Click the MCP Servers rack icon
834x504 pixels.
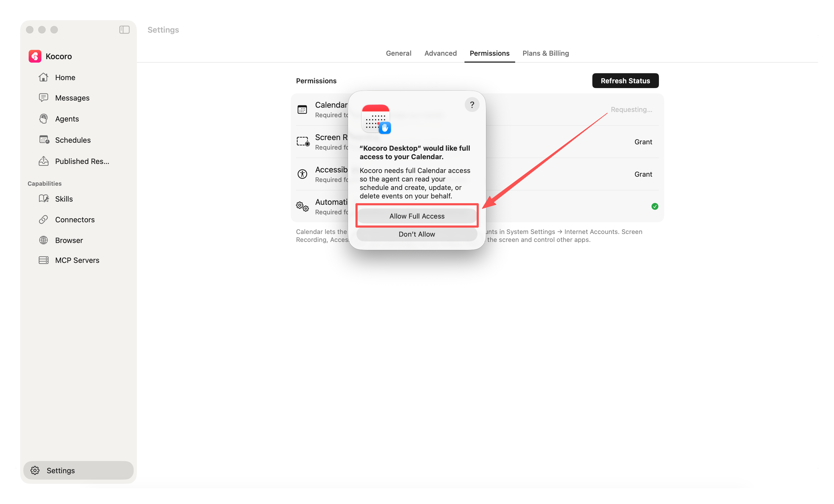(x=43, y=260)
